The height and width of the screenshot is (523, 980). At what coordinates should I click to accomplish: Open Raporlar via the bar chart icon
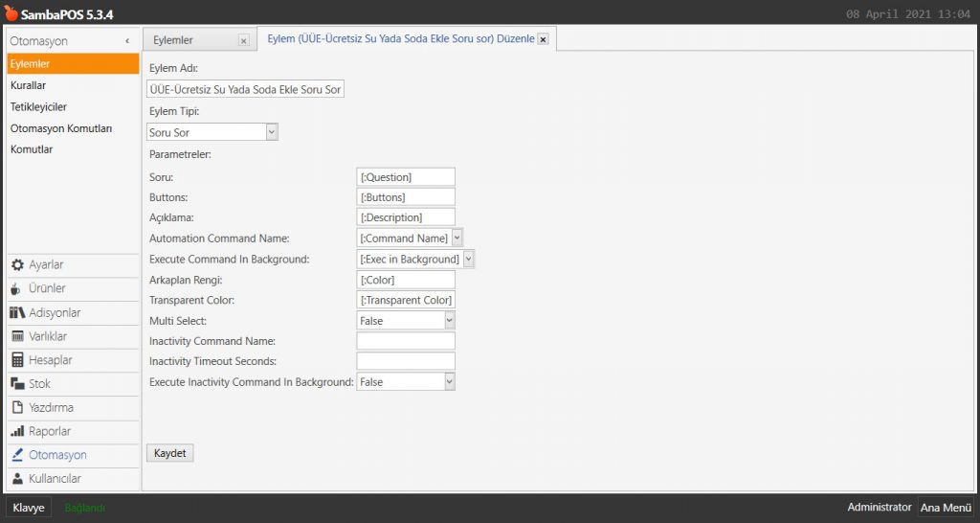tap(17, 432)
